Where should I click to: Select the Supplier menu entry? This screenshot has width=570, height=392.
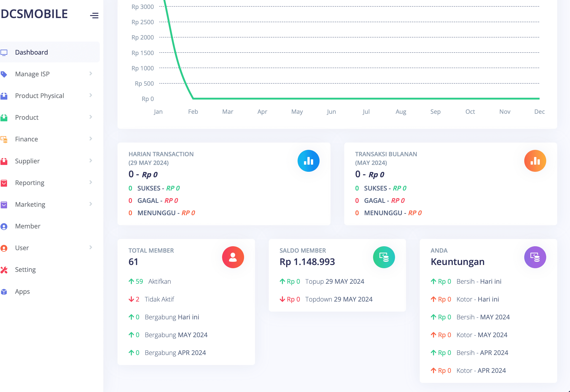pyautogui.click(x=27, y=161)
